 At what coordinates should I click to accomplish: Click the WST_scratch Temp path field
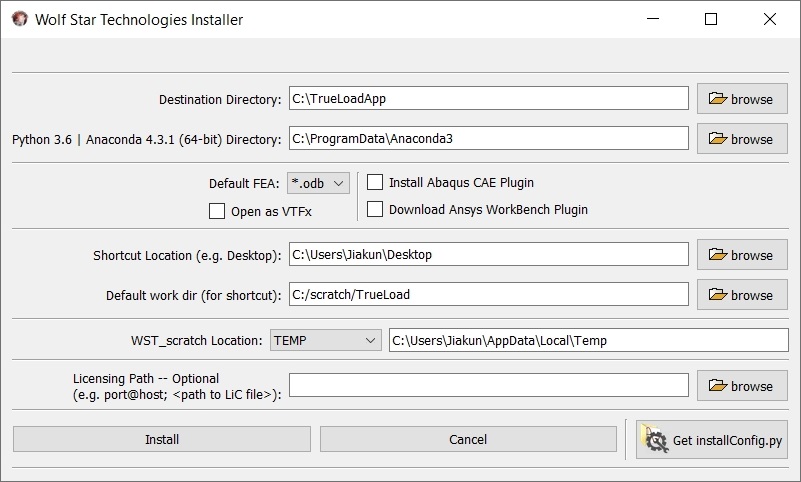point(588,340)
